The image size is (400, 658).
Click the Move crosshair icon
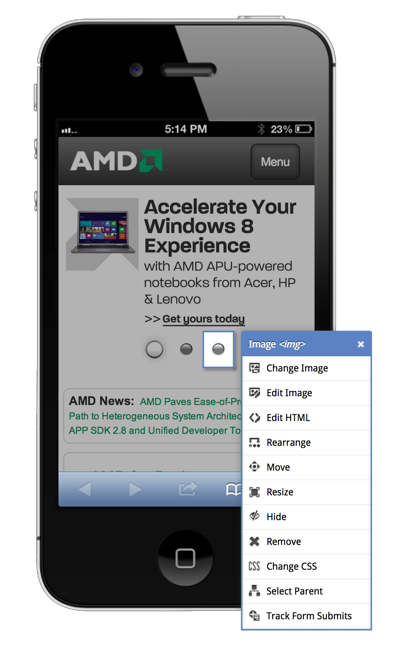point(254,467)
